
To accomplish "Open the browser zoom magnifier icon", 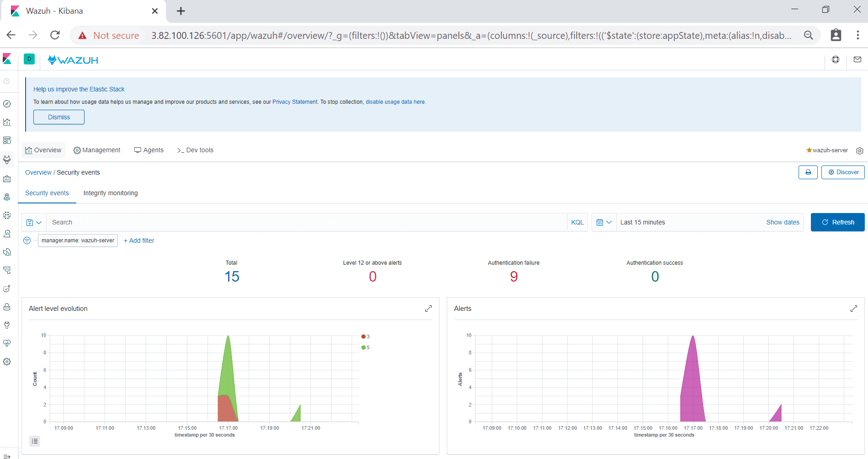I will 809,35.
